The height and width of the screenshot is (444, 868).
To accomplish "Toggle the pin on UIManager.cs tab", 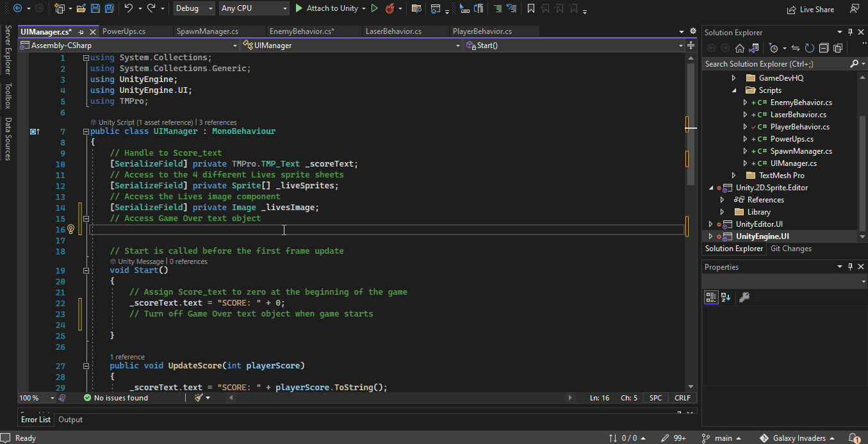I will pyautogui.click(x=81, y=31).
